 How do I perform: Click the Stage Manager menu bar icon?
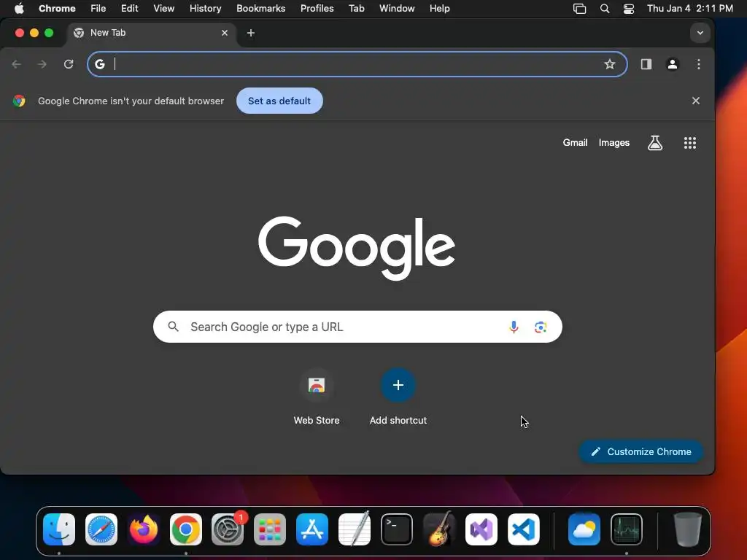pos(579,8)
